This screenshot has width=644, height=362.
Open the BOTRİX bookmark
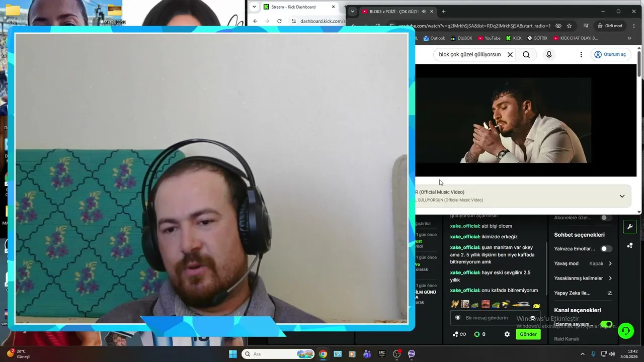[x=537, y=38]
